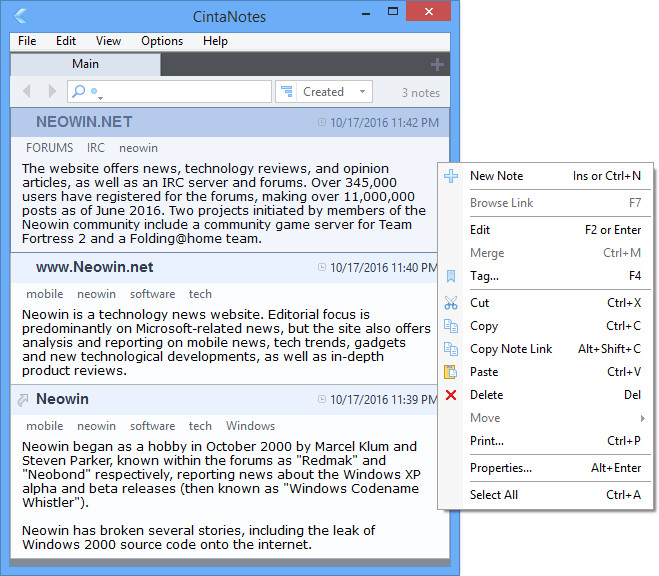Click the FORUMS tag on first note
Image resolution: width=659 pixels, height=576 pixels.
(x=50, y=148)
